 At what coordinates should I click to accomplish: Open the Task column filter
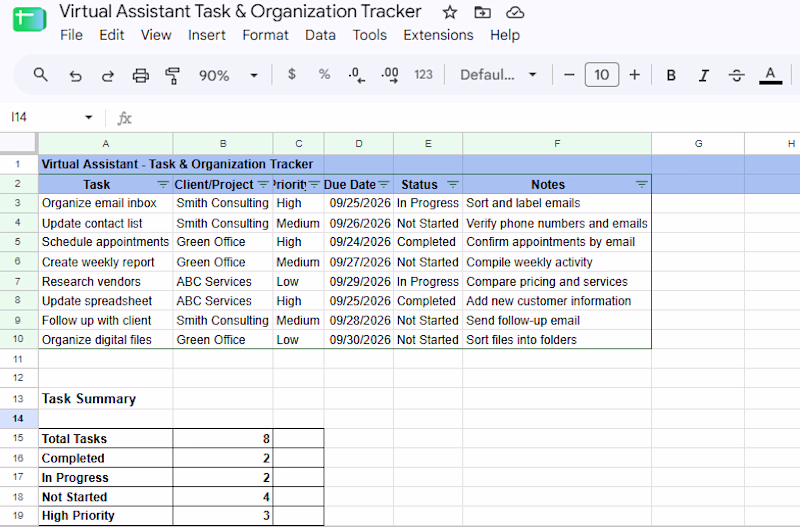163,184
